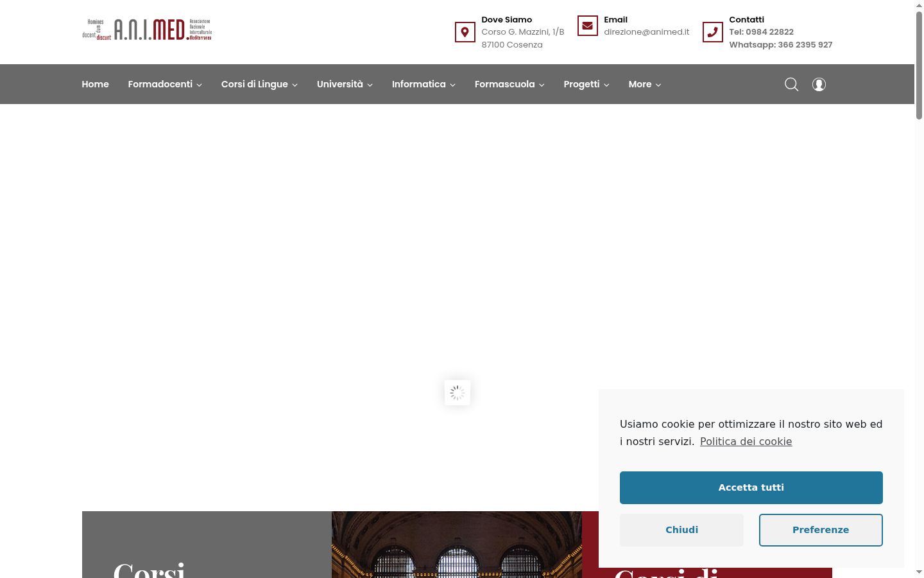Expand the Corsi di Lingue menu

pyautogui.click(x=259, y=84)
